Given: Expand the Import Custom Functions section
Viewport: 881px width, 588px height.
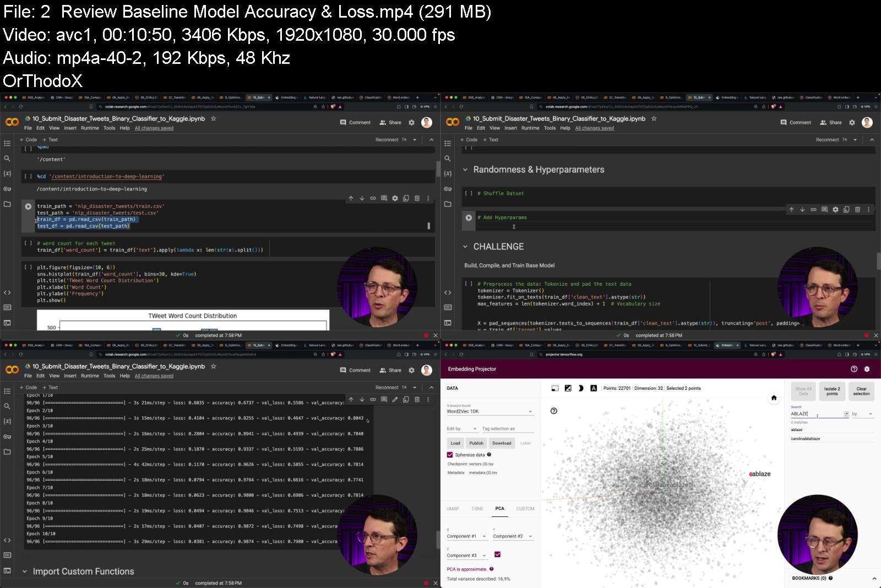Looking at the screenshot, I should click(x=25, y=571).
